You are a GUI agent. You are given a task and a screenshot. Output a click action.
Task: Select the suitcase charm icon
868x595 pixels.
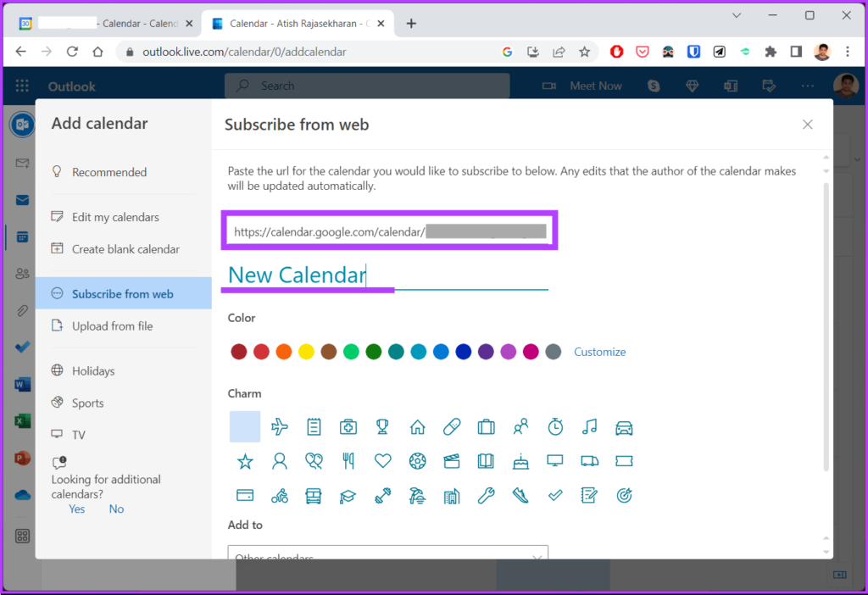(486, 426)
